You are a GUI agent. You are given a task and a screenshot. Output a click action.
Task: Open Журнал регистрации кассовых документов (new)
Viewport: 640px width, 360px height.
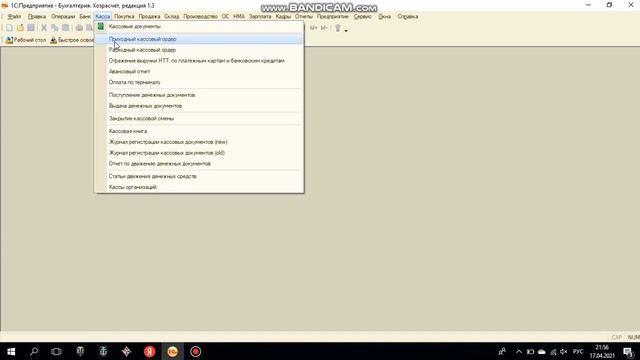coord(199,142)
